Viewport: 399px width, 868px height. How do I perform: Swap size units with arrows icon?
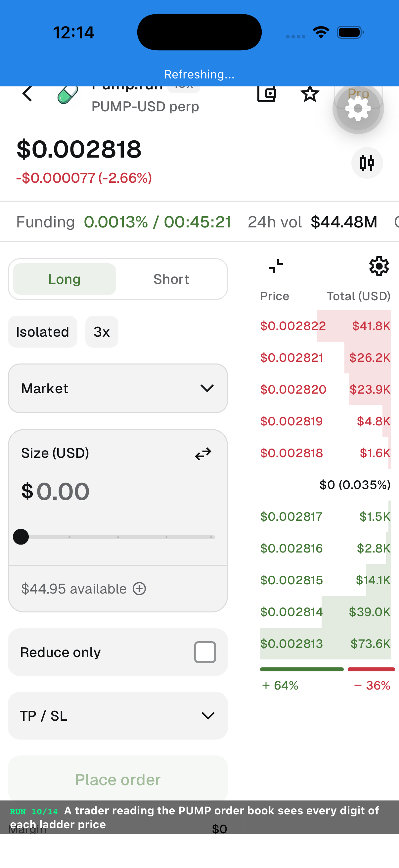click(203, 454)
